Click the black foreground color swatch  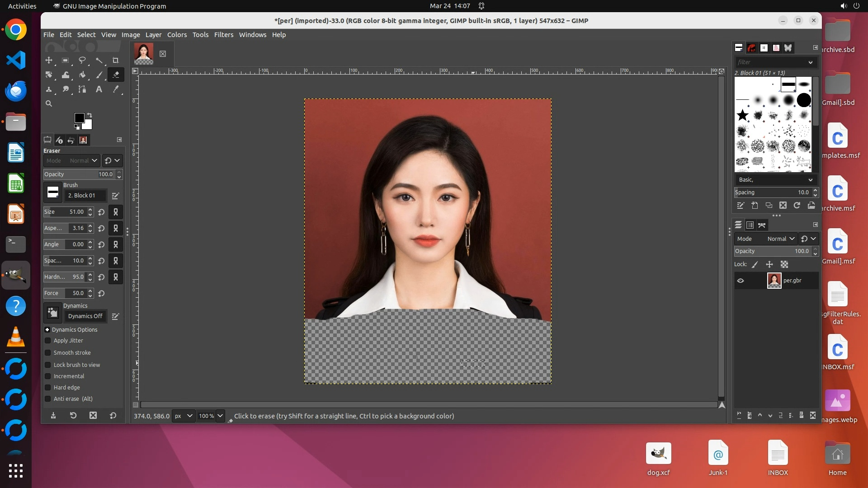tap(79, 118)
